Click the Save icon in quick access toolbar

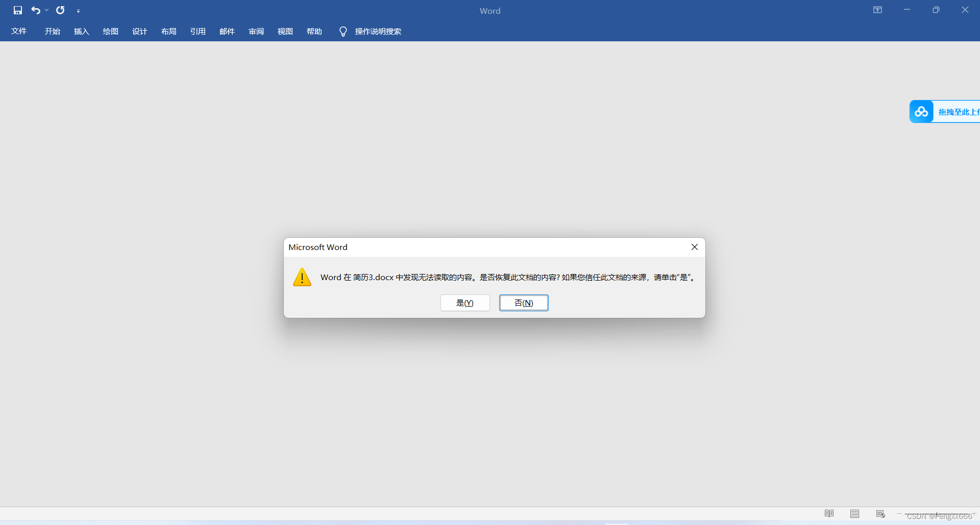(x=18, y=10)
